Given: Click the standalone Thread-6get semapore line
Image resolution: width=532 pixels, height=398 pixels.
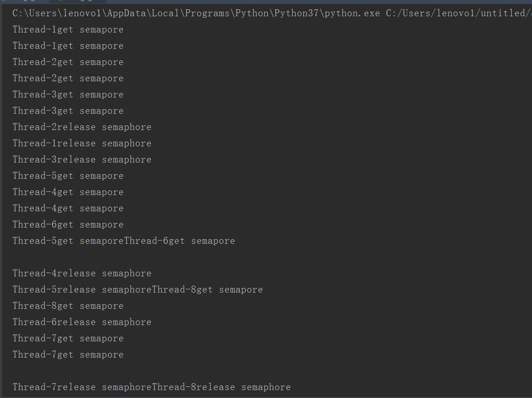Looking at the screenshot, I should (68, 225).
